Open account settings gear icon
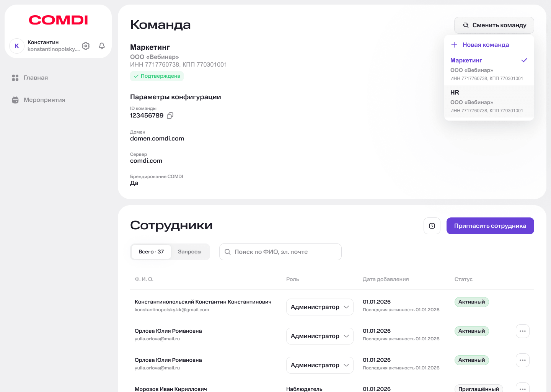The image size is (551, 392). [x=86, y=46]
